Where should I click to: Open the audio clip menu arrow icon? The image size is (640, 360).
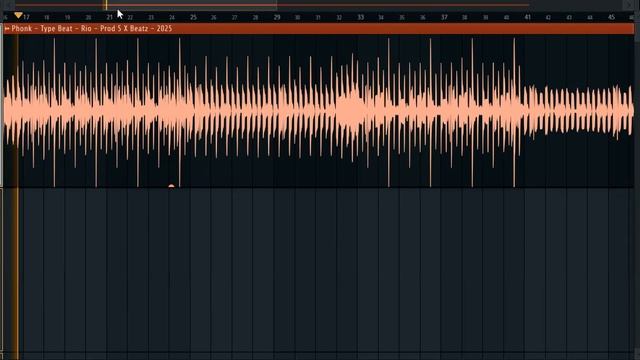[x=7, y=29]
